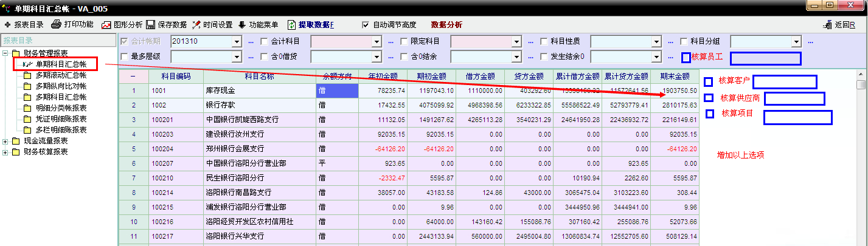Image resolution: width=868 pixels, height=246 pixels.
Task: Open 时间设置 time settings tool
Action: [196, 25]
